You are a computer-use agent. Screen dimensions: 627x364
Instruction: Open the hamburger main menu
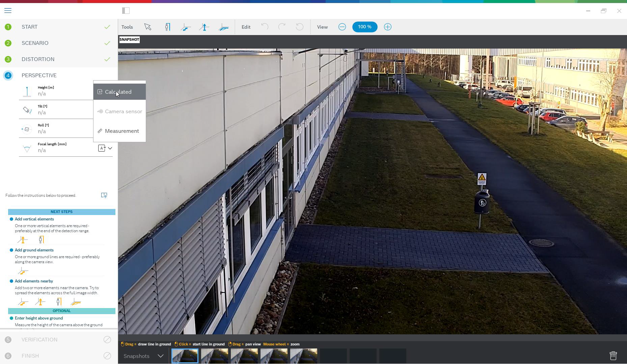[8, 11]
